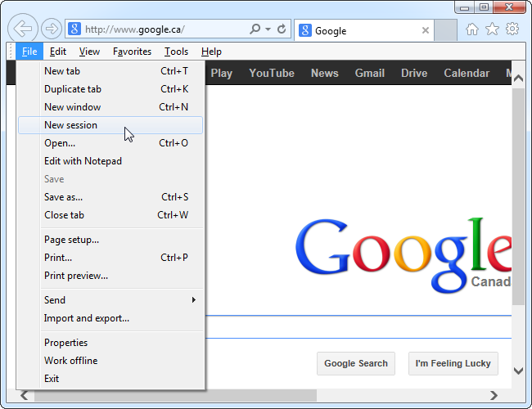
Task: Click the horizontal scrollbar left arrow
Action: click(x=24, y=395)
